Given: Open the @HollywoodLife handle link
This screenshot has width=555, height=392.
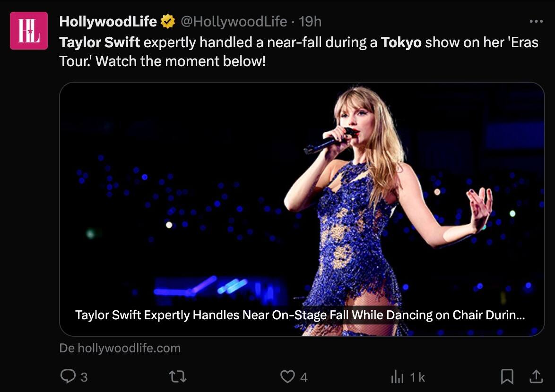Looking at the screenshot, I should pyautogui.click(x=234, y=21).
